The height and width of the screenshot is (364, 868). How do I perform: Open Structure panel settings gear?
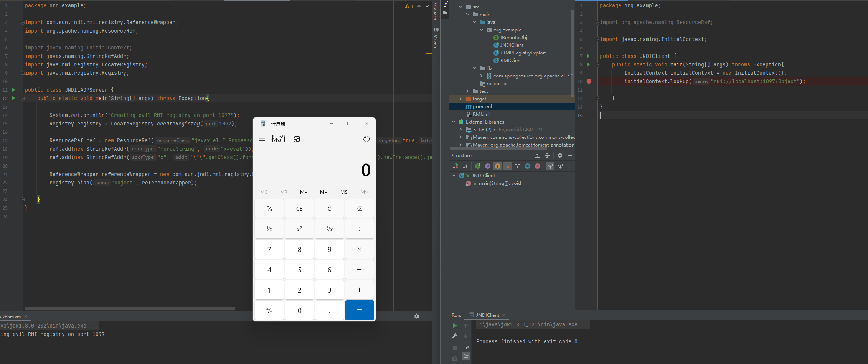(560, 155)
